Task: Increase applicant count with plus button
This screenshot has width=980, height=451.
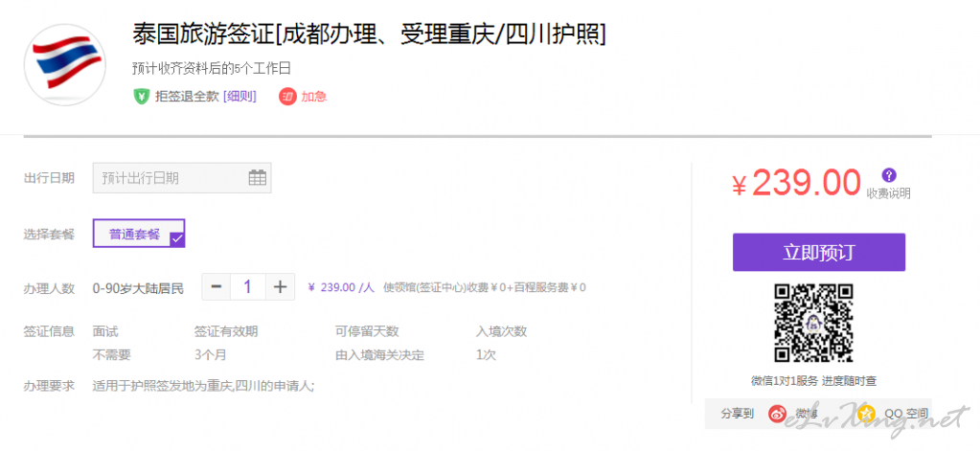Action: point(280,286)
